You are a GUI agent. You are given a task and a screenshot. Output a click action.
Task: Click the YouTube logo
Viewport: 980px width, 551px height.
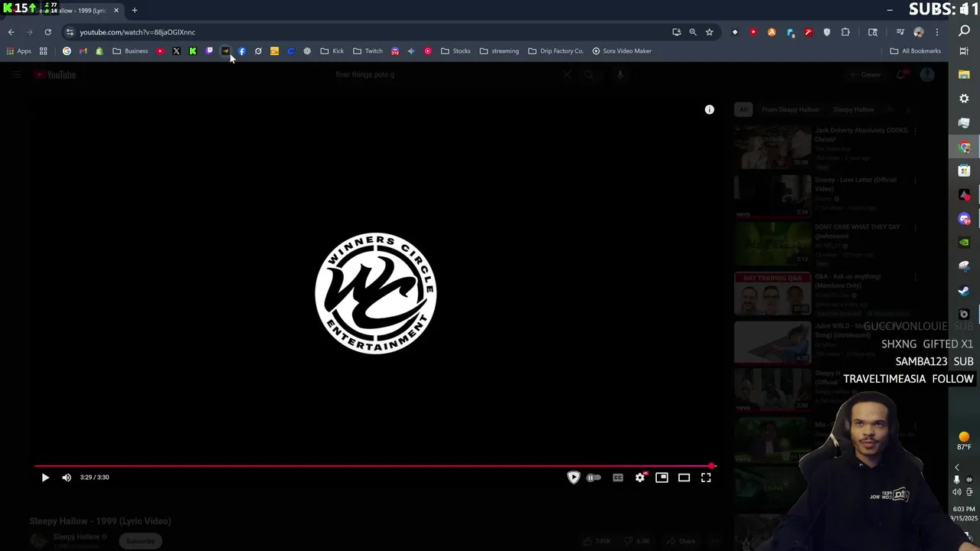pyautogui.click(x=55, y=75)
